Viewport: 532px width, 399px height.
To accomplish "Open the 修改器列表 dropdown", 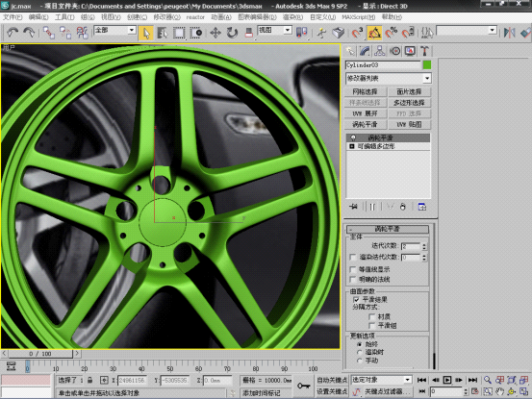I will coord(389,78).
